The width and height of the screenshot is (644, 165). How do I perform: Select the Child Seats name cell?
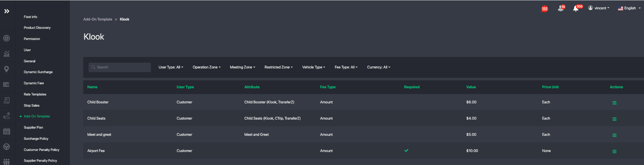(x=96, y=118)
